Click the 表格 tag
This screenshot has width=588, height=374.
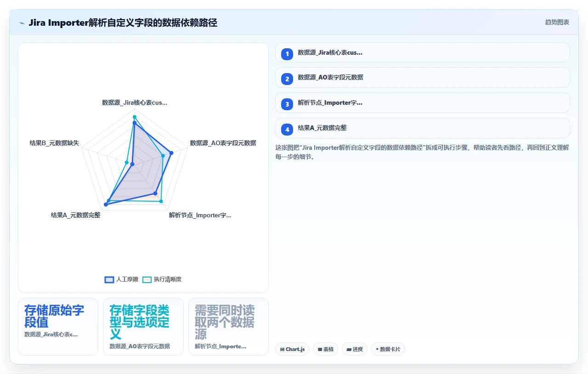coord(325,349)
